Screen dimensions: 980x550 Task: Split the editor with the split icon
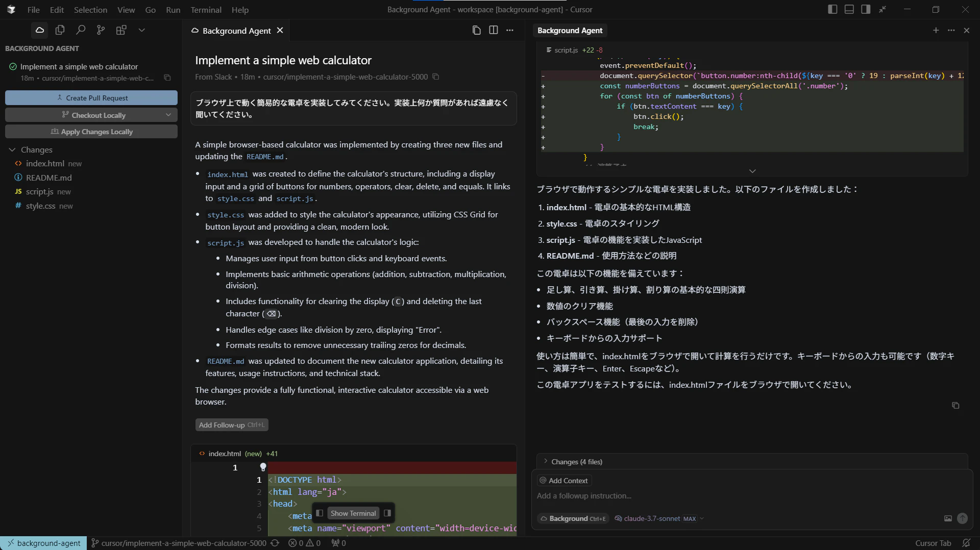tap(493, 30)
